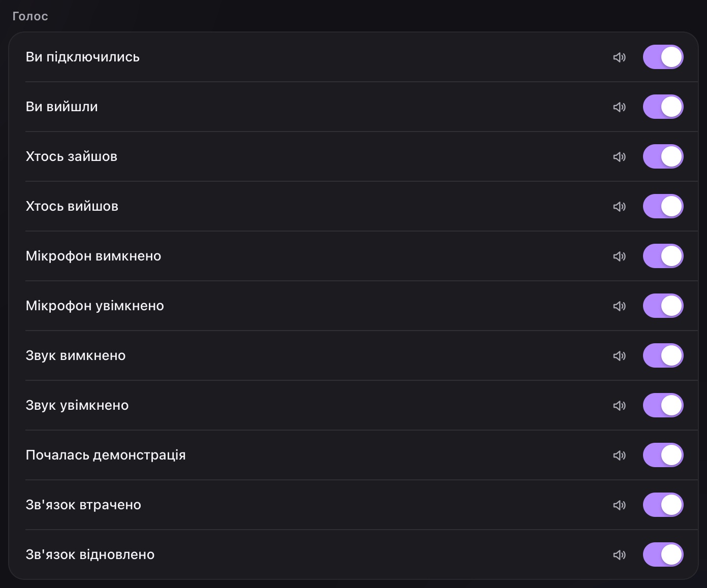Screen dimensions: 707x588
Task: Preview sound for 'Хтось зайшов'
Action: [x=619, y=157]
